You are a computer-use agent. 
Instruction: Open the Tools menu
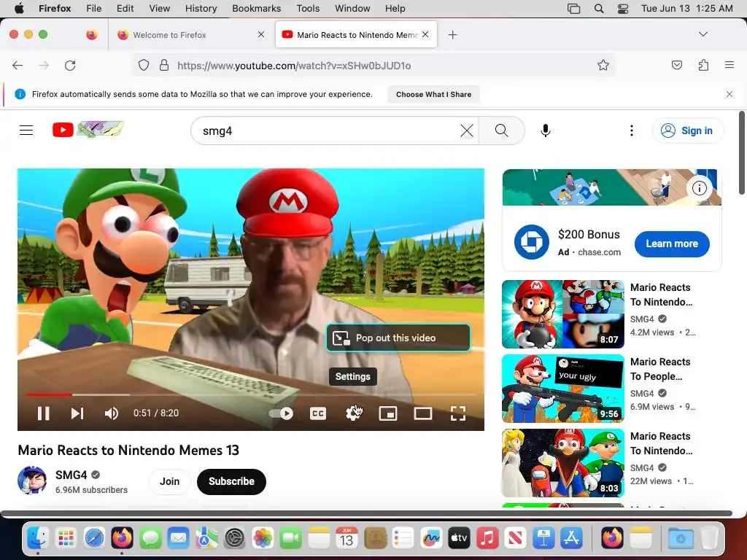(308, 9)
